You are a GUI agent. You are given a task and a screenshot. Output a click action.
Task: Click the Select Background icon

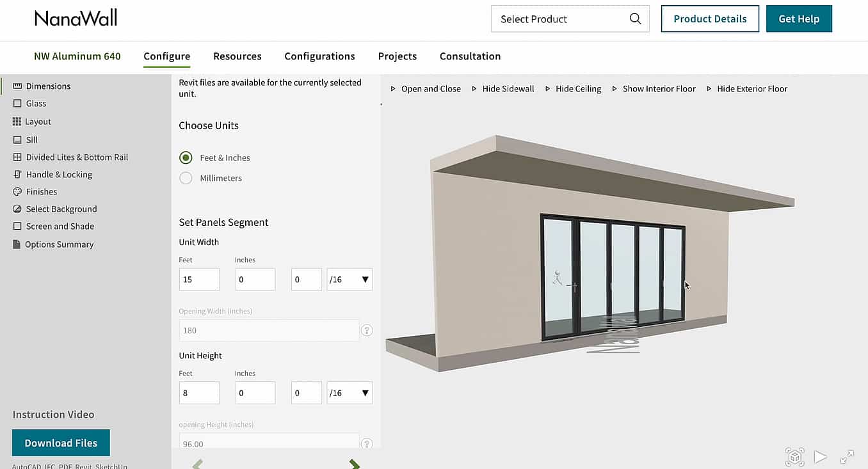[17, 209]
